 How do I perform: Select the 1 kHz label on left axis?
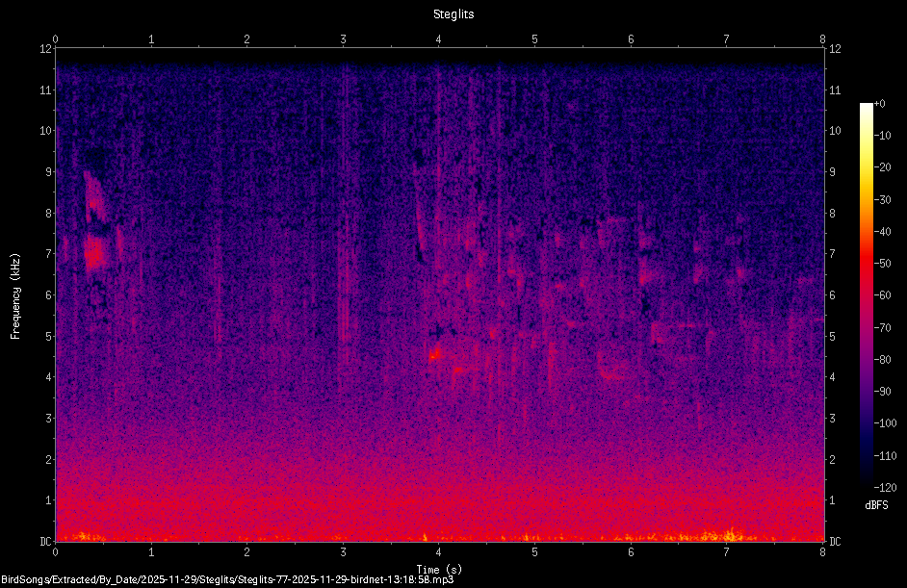click(48, 500)
